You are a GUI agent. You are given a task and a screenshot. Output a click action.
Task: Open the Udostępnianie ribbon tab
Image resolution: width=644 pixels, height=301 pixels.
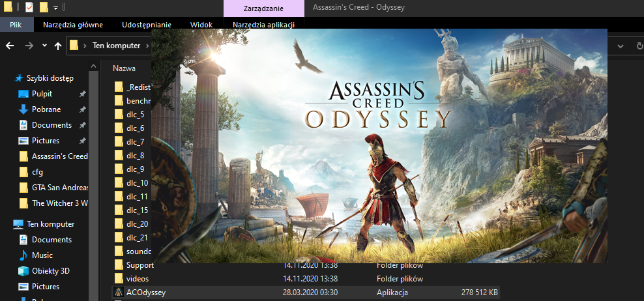[147, 25]
